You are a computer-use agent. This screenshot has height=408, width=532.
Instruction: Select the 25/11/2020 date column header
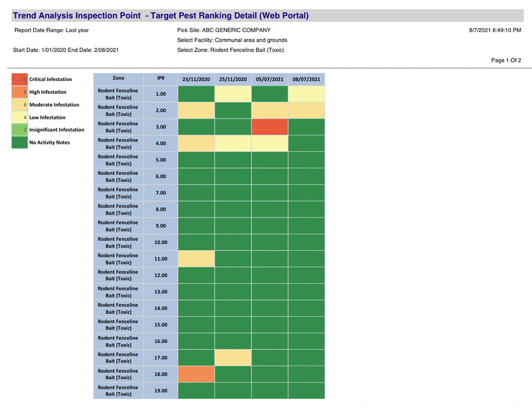pos(233,80)
